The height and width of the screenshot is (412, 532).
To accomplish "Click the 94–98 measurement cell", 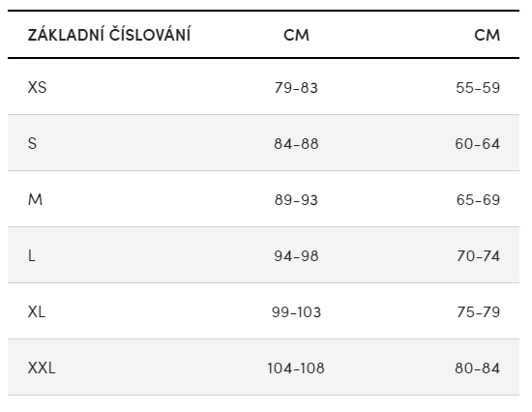I will (296, 256).
